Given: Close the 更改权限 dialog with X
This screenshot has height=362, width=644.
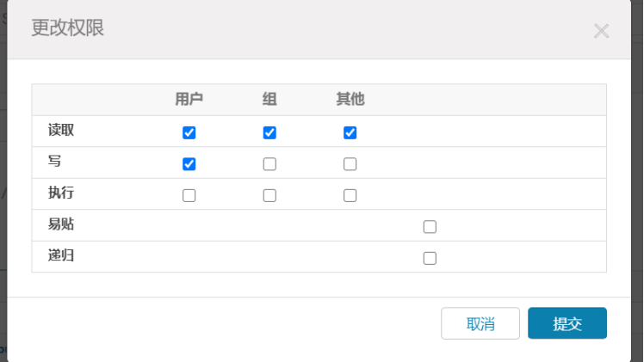Looking at the screenshot, I should click(x=601, y=32).
